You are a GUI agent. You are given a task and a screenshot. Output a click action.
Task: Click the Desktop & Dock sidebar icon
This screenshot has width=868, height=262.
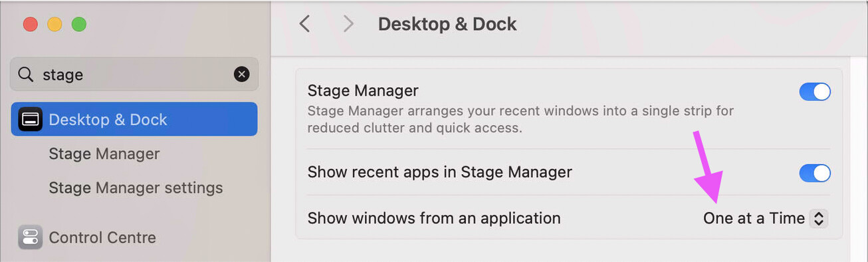pos(30,120)
